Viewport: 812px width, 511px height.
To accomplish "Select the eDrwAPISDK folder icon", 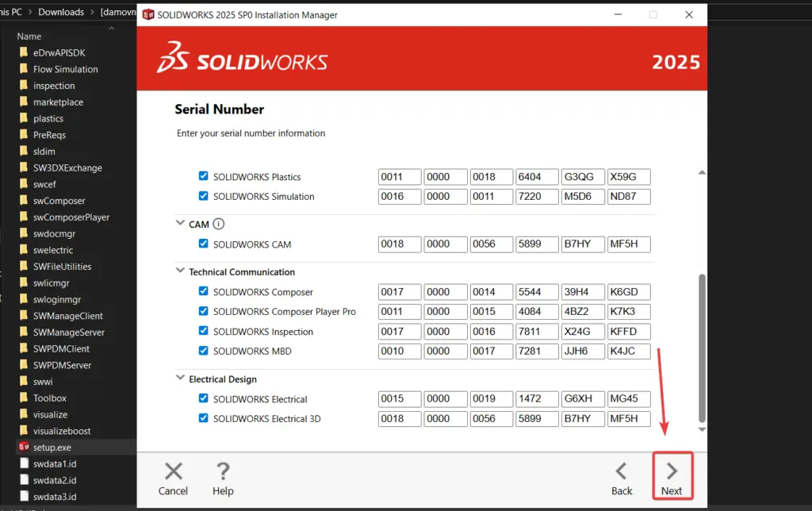I will click(x=23, y=52).
